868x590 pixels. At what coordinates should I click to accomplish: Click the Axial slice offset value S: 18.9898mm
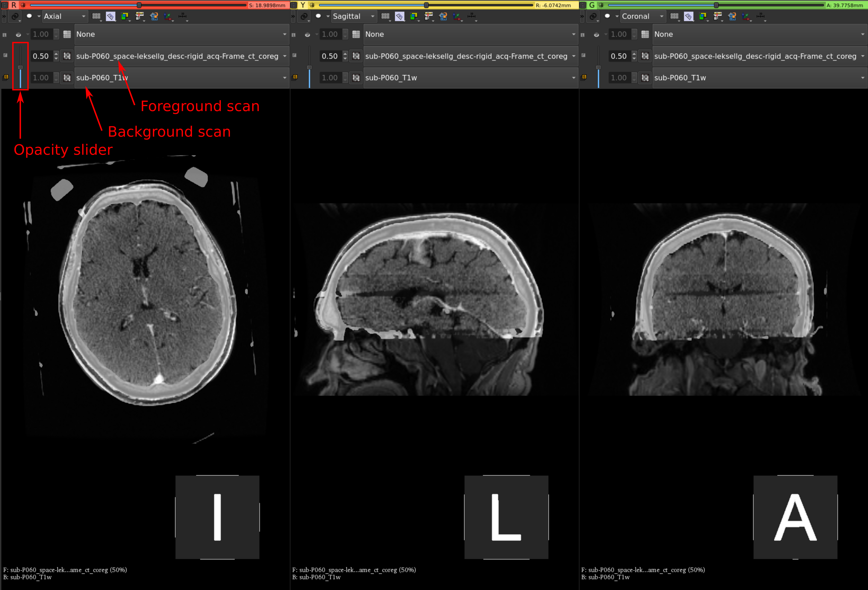click(x=267, y=5)
